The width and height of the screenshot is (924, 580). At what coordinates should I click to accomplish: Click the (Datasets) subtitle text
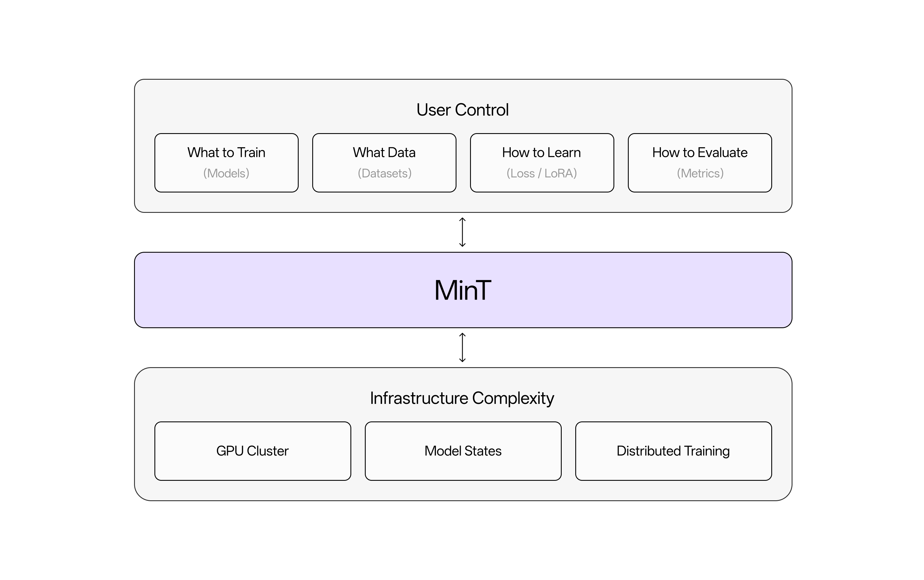(384, 173)
